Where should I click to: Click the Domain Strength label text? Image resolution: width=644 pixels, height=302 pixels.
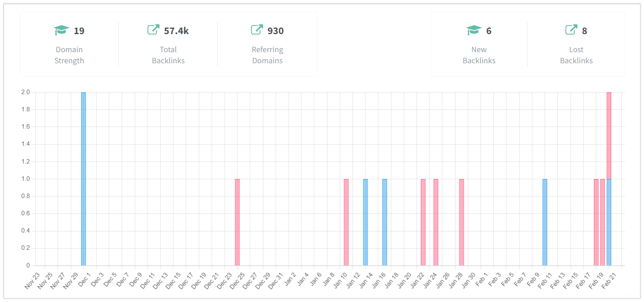click(x=69, y=55)
